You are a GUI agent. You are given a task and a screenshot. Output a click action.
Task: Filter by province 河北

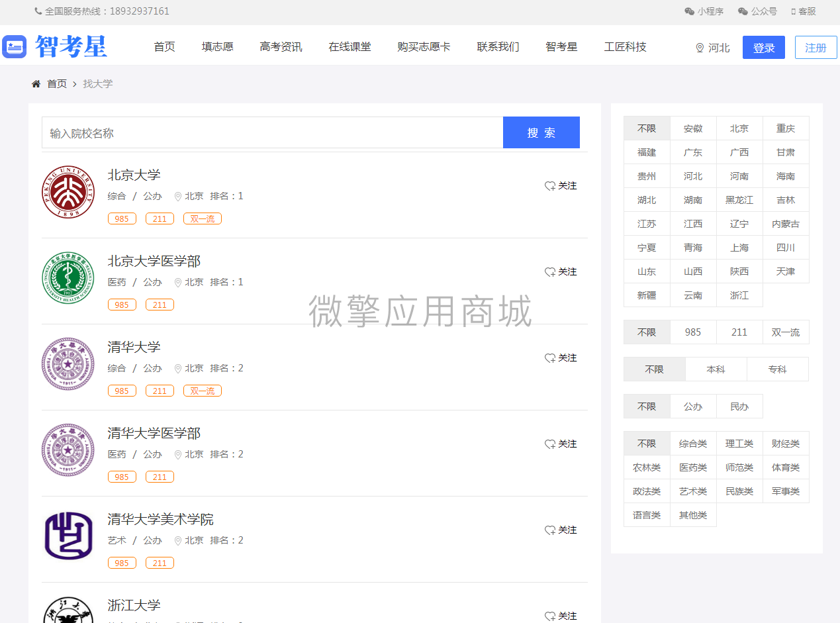(693, 176)
